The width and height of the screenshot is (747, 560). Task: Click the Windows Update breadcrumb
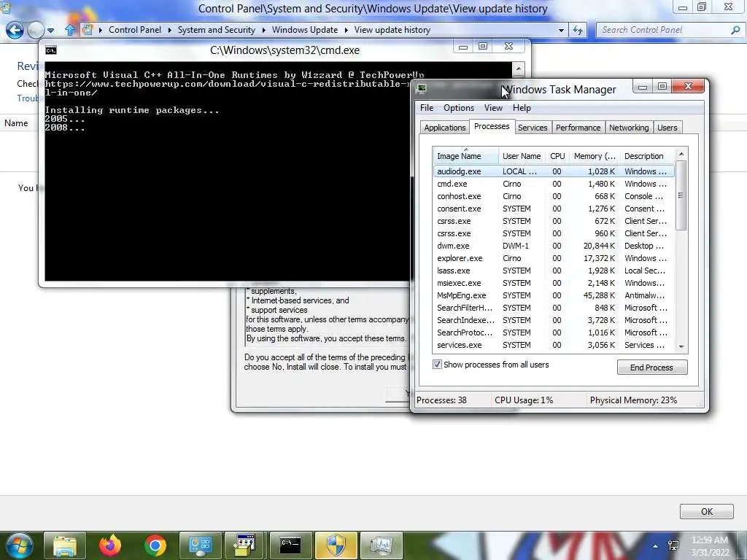[x=305, y=30]
